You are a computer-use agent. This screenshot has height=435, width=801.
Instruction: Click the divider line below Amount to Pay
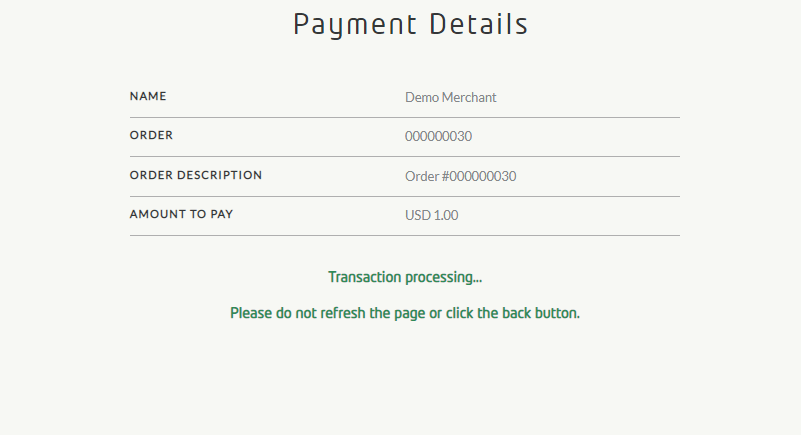pos(404,235)
